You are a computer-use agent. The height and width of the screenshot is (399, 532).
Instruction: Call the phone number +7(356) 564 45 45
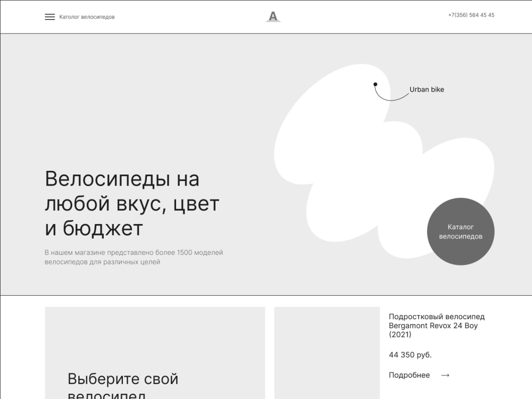471,15
